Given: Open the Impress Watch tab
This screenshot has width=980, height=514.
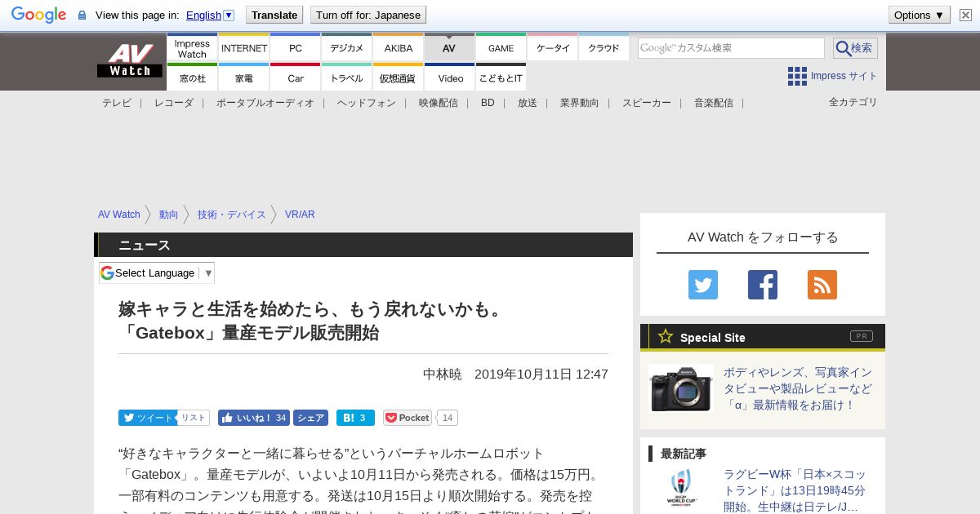Looking at the screenshot, I should [192, 47].
